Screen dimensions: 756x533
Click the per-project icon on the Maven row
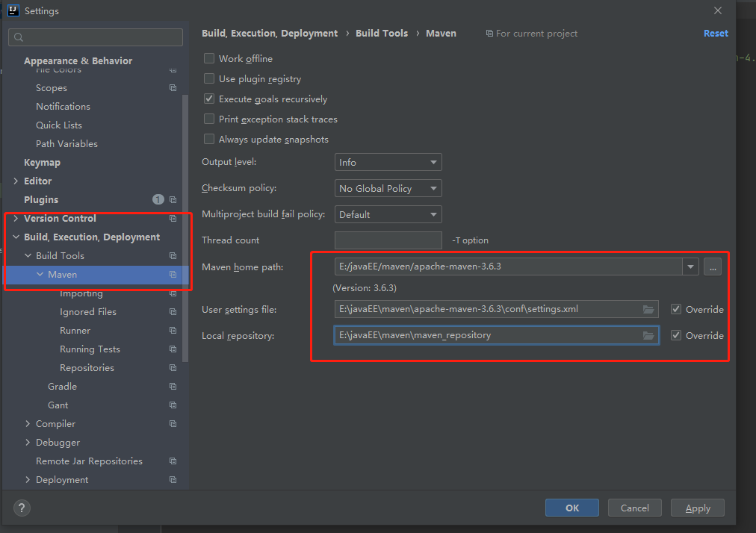pos(173,274)
